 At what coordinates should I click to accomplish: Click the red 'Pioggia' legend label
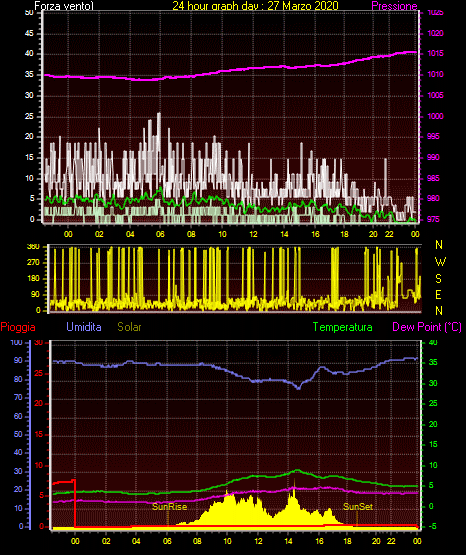(x=18, y=327)
